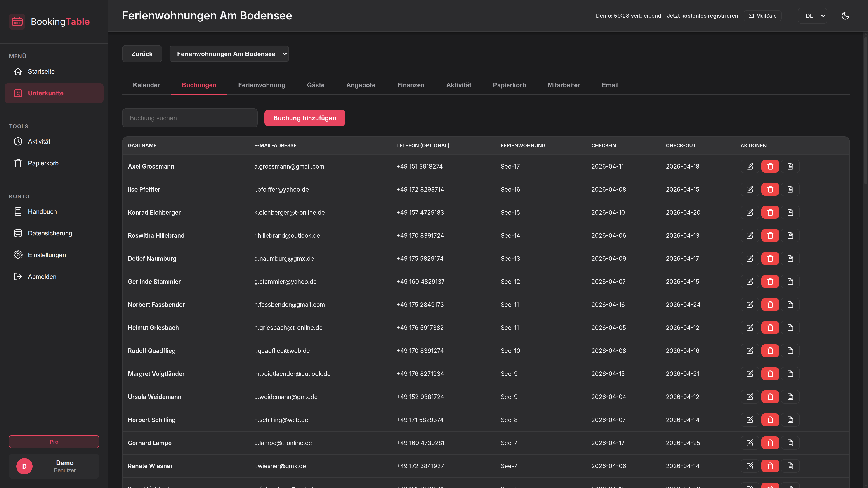Screen dimensions: 868x488
Task: Edit Norbert Fassbender's booking
Action: coord(750,305)
